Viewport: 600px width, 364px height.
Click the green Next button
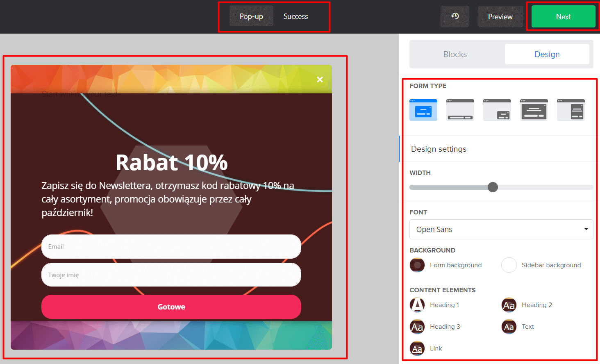pos(563,17)
